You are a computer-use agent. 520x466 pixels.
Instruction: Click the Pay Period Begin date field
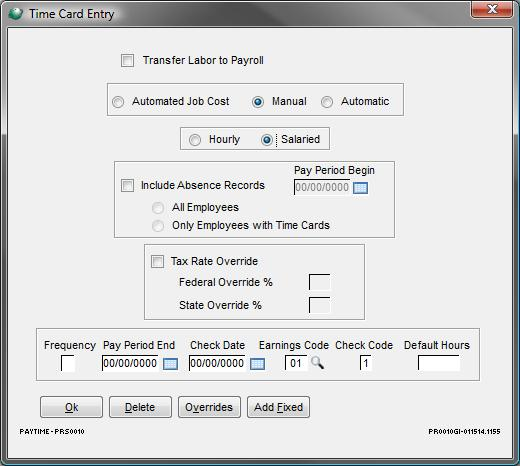click(322, 187)
